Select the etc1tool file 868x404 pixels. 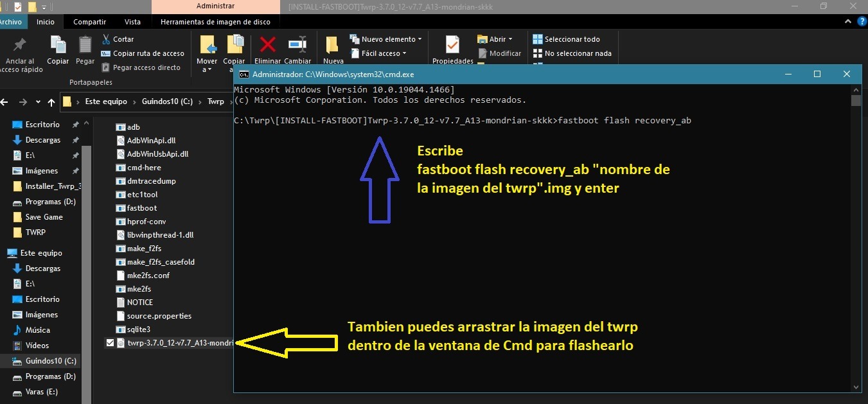click(137, 195)
